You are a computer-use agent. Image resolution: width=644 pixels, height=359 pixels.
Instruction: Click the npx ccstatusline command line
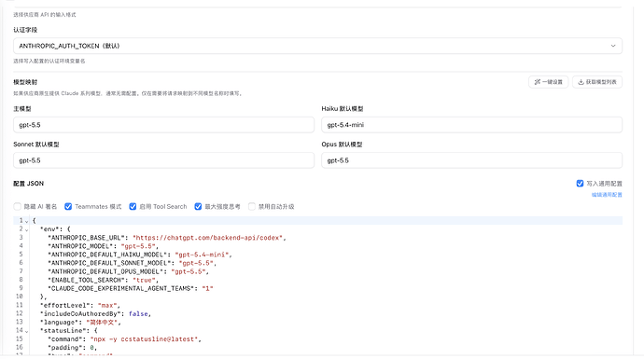tap(124, 338)
